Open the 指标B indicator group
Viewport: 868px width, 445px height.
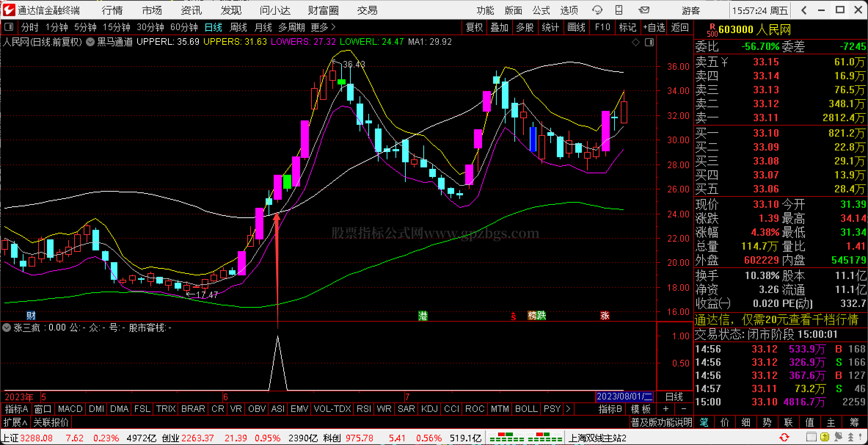click(610, 409)
